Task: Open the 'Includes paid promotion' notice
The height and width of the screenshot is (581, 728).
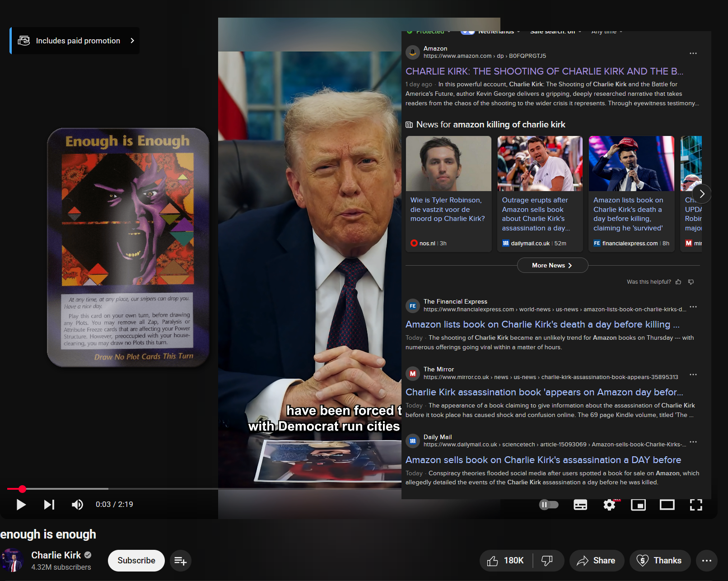Action: point(75,41)
